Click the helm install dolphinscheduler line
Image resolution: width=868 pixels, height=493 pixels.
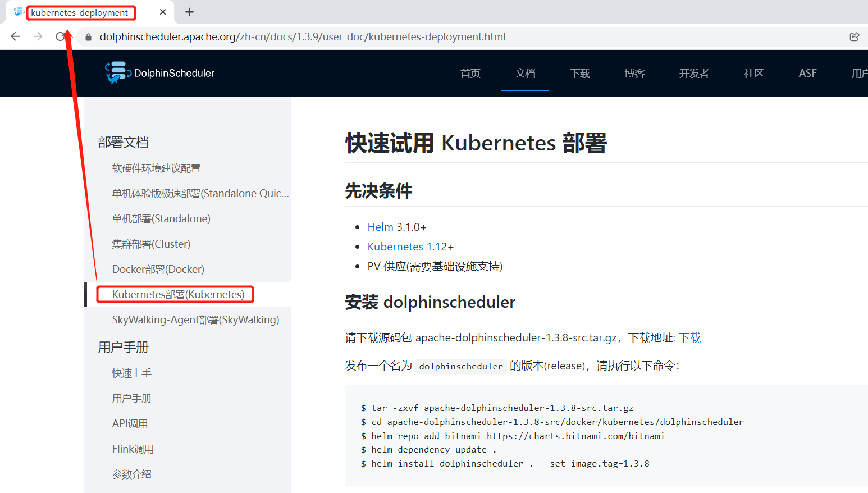pyautogui.click(x=505, y=464)
